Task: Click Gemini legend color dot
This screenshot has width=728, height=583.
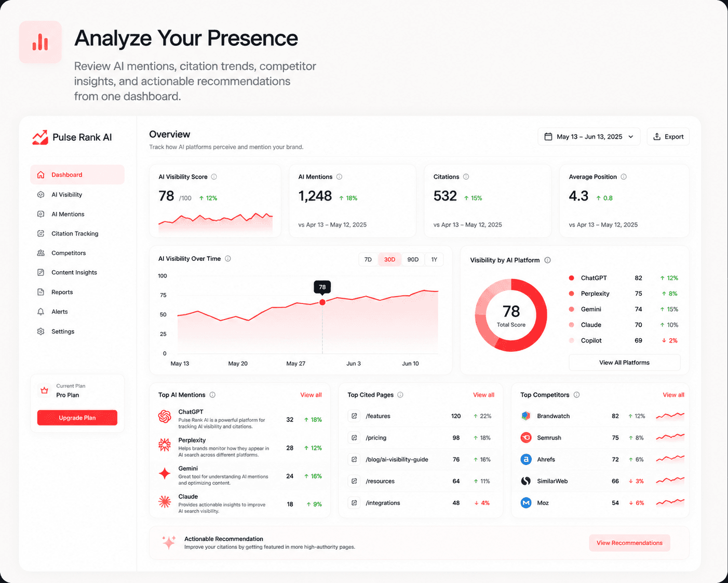Action: click(571, 309)
